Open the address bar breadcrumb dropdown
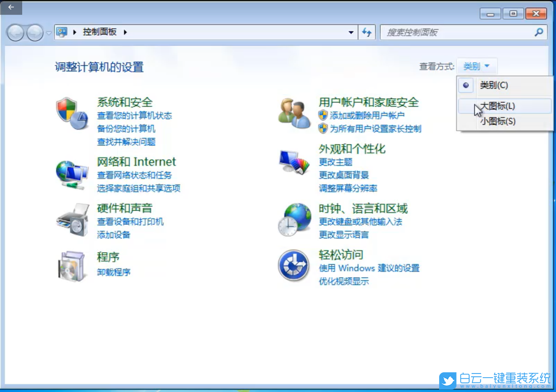Image resolution: width=556 pixels, height=392 pixels. pos(350,32)
